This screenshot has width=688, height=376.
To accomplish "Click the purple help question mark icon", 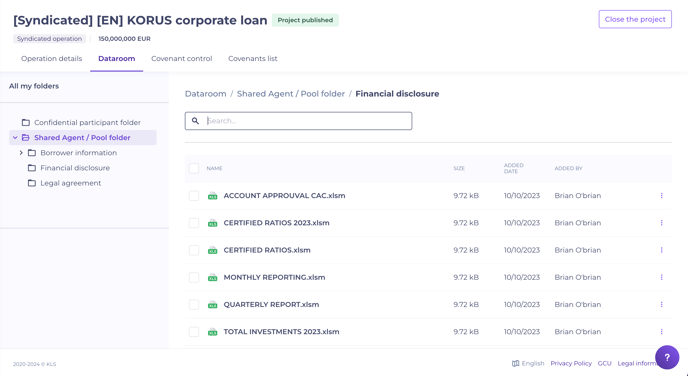I will point(667,357).
